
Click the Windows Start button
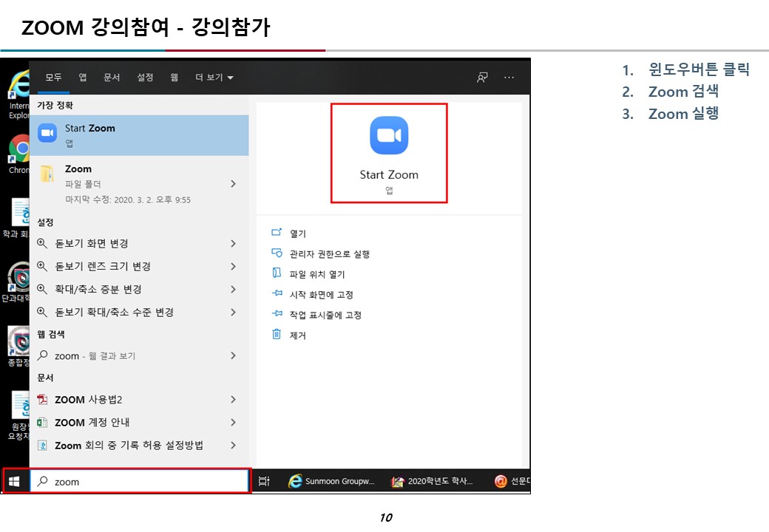click(x=14, y=482)
